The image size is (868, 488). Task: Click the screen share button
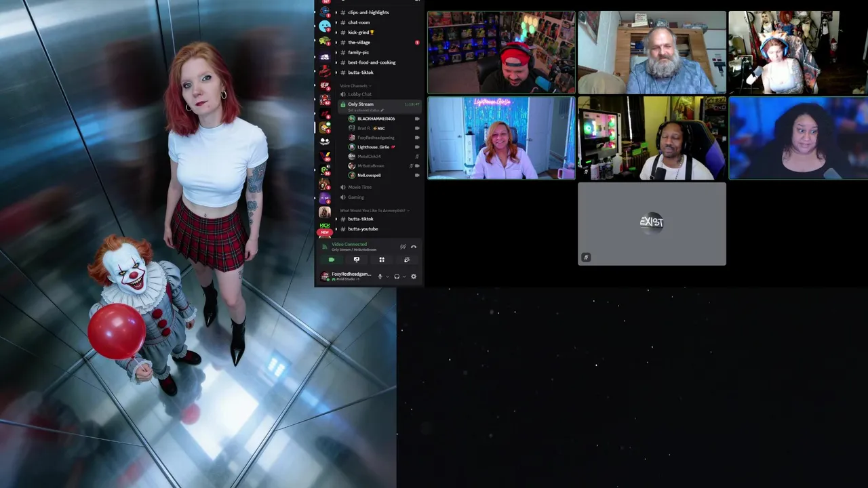pos(356,260)
